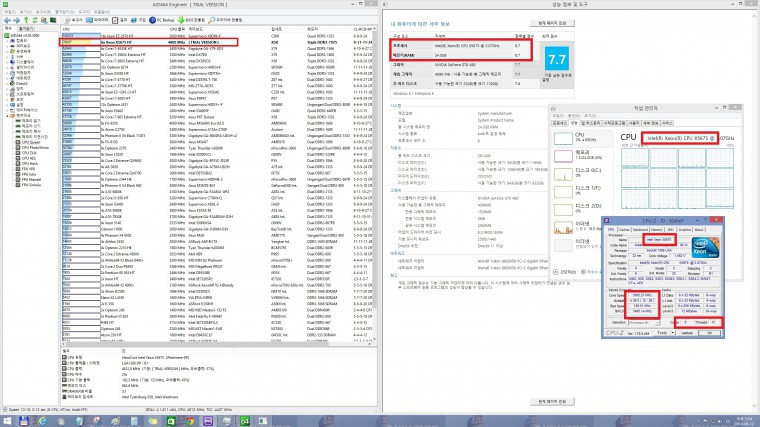Viewport: 760px width, 427px height.
Task: Click the top button in performance info window
Action: pos(553,23)
